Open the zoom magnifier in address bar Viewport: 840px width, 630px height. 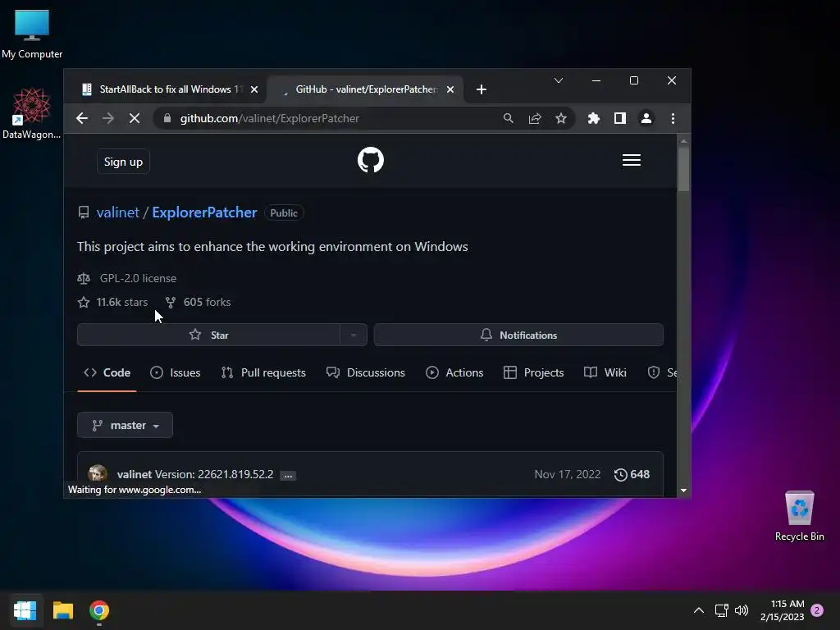(509, 118)
